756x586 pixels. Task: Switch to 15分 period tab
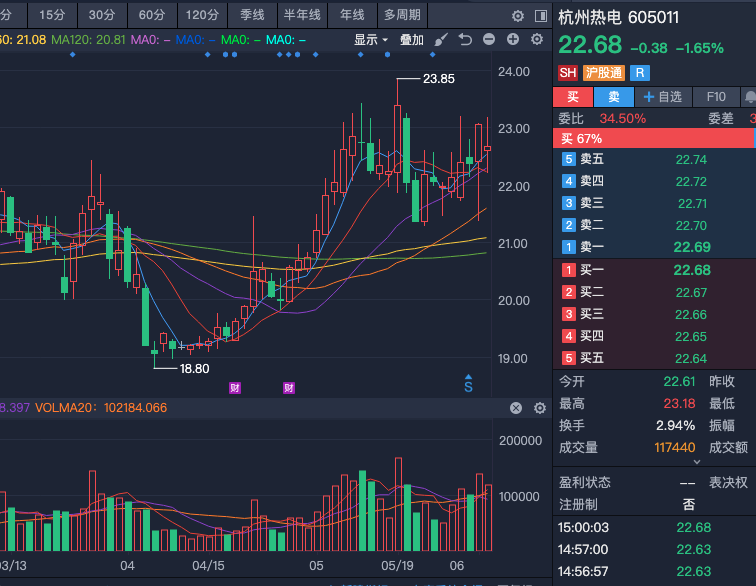point(53,15)
